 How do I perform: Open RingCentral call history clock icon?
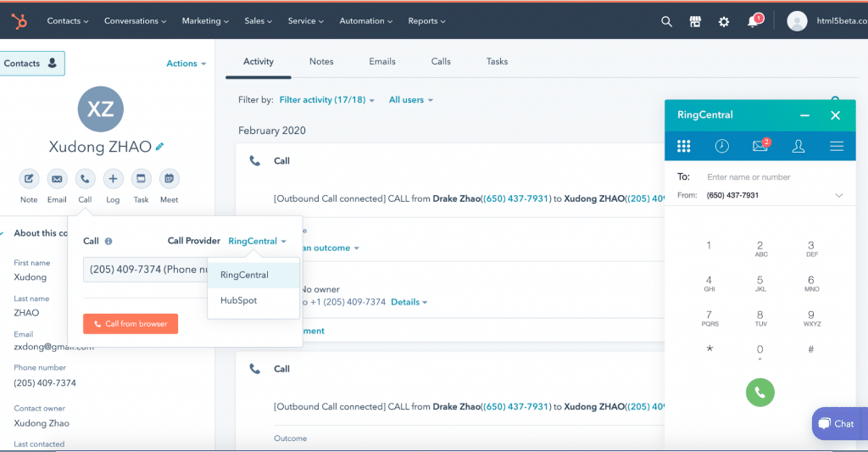(721, 147)
